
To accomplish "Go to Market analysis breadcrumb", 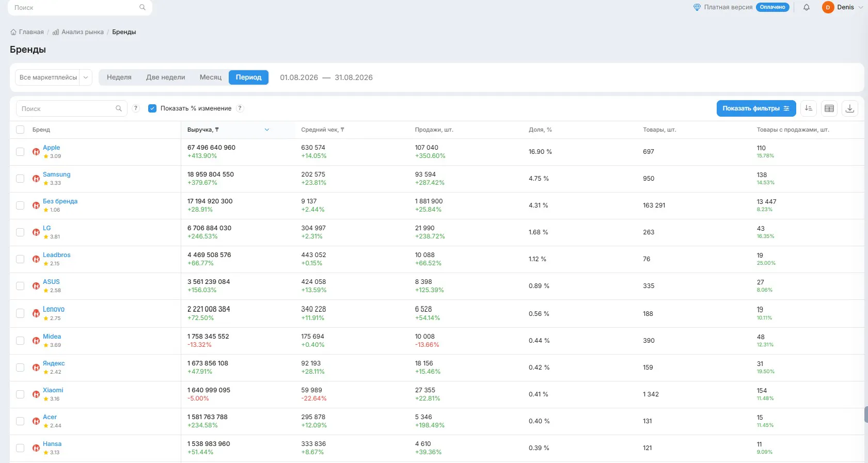I will (78, 32).
